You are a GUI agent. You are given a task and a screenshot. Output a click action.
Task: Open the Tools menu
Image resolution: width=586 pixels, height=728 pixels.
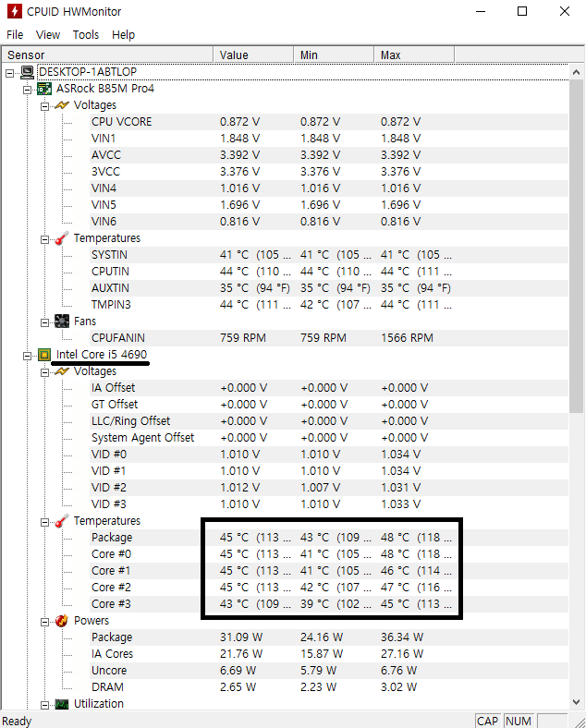[86, 35]
